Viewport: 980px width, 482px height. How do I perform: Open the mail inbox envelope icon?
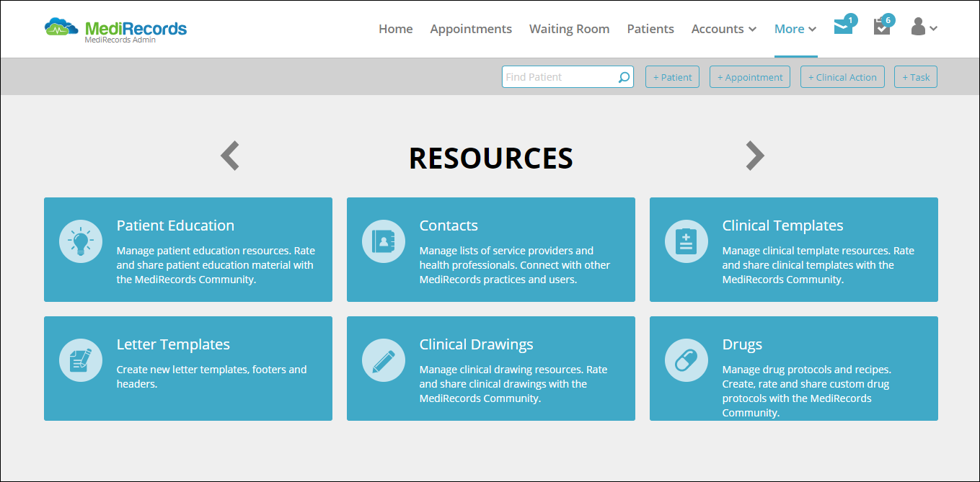click(843, 27)
